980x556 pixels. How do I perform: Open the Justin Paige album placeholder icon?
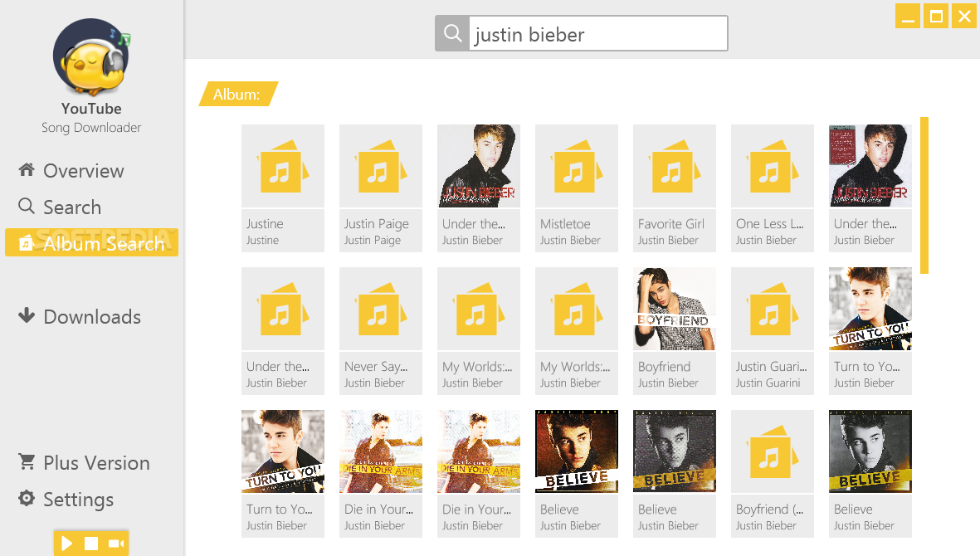(381, 166)
